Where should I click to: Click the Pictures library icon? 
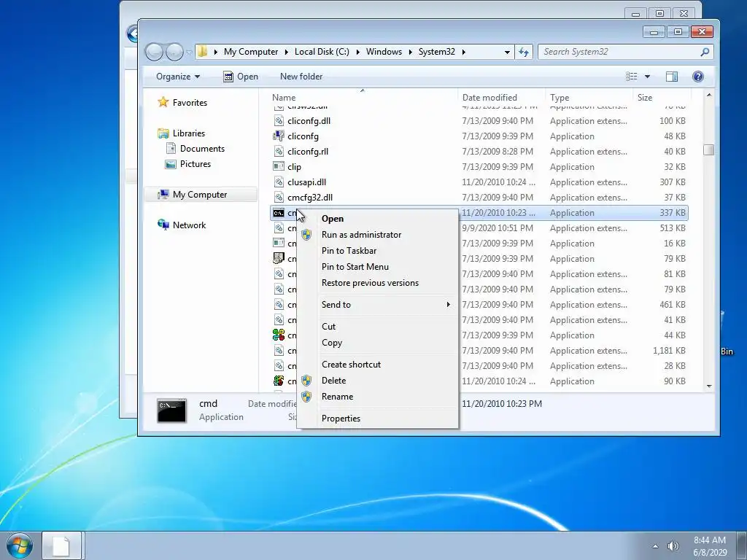click(171, 164)
